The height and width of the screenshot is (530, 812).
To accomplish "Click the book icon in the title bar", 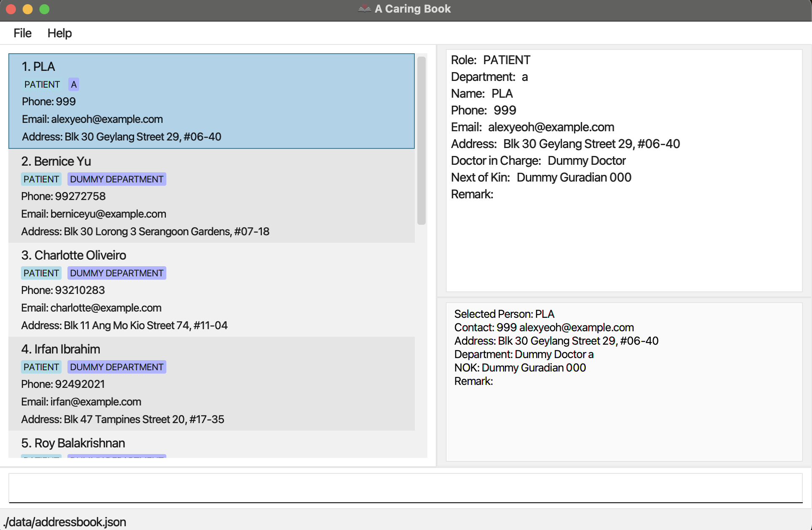I will pos(365,9).
